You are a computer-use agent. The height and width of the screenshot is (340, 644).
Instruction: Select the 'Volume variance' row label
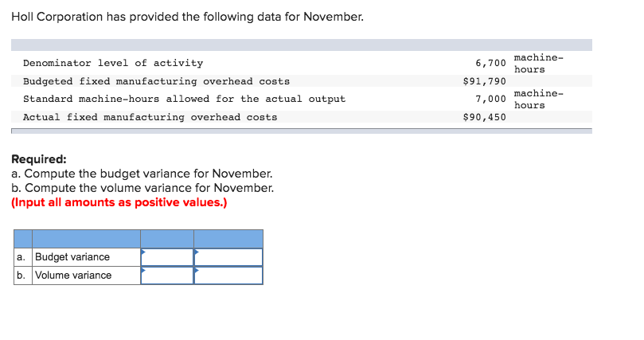click(73, 276)
